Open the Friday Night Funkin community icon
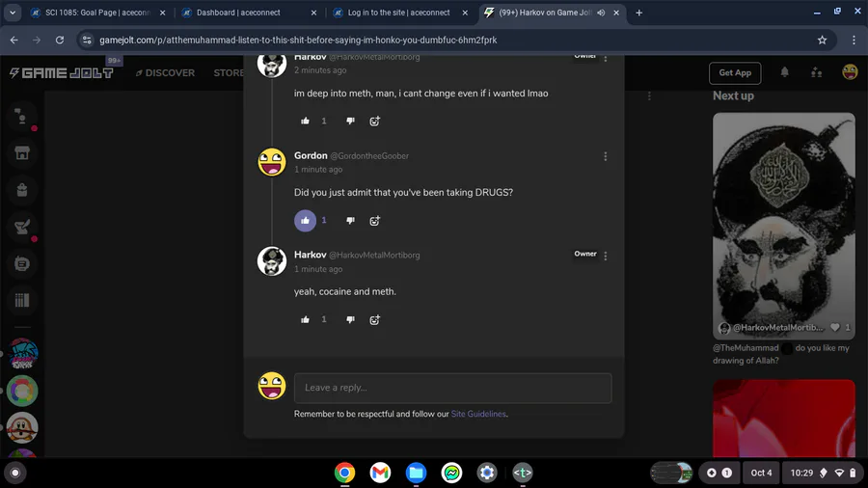Viewport: 868px width, 488px height. [22, 354]
